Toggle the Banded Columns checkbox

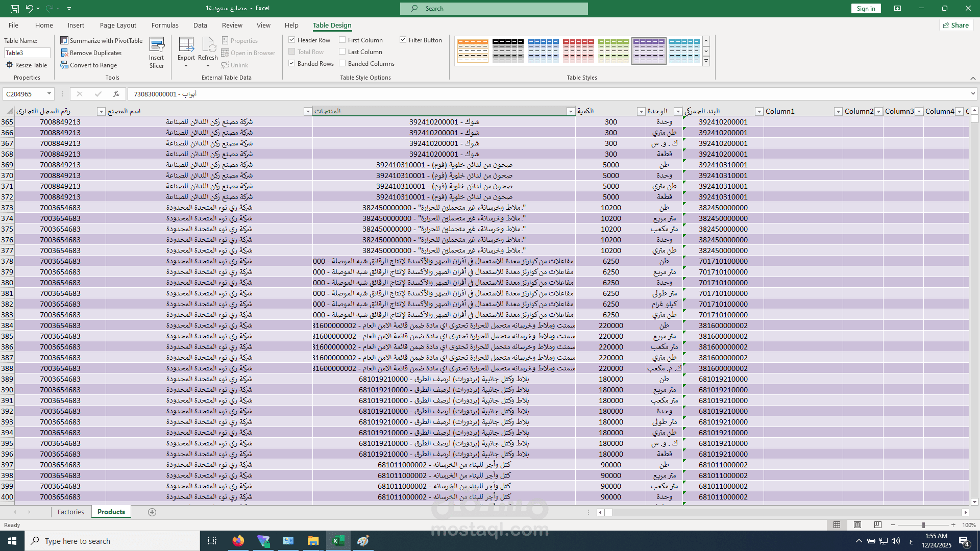point(342,64)
